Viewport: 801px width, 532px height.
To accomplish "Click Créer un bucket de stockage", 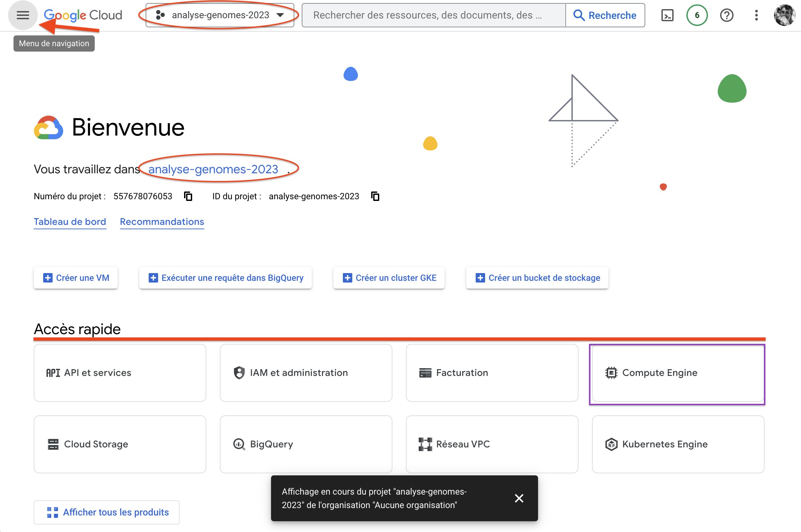I will 537,278.
